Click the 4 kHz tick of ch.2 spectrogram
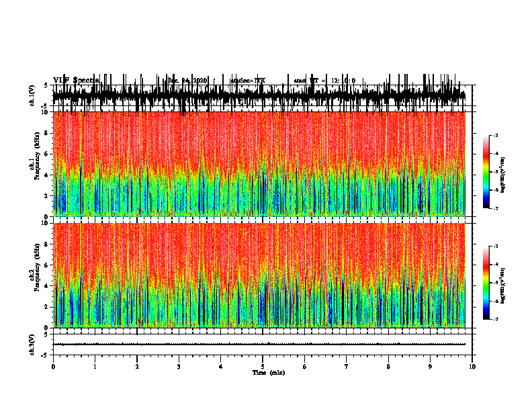This screenshot has height=411, width=532. 47,286
